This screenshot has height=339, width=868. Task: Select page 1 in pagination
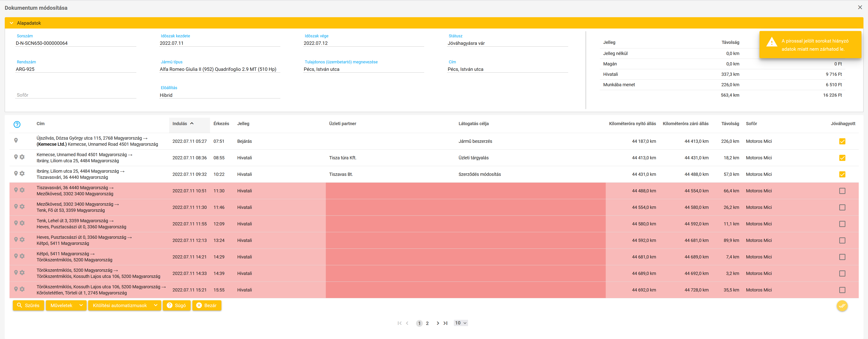tap(419, 323)
